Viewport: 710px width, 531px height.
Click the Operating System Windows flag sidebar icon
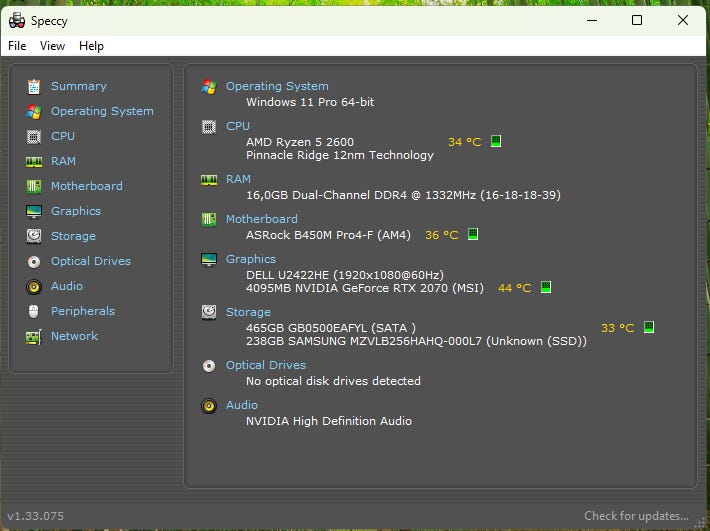(x=34, y=111)
